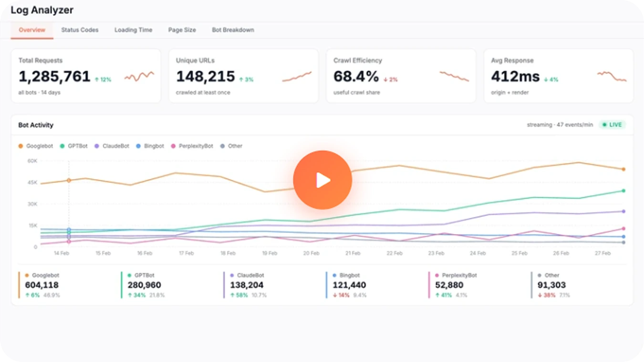
Task: Toggle GPTBot series in the chart legend
Action: [74, 146]
